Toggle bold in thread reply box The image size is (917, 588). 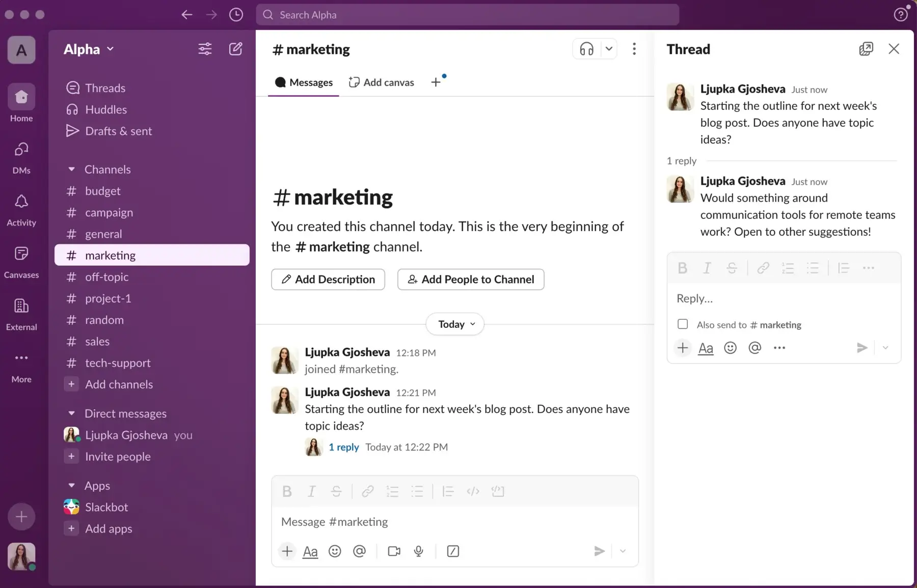click(x=683, y=268)
